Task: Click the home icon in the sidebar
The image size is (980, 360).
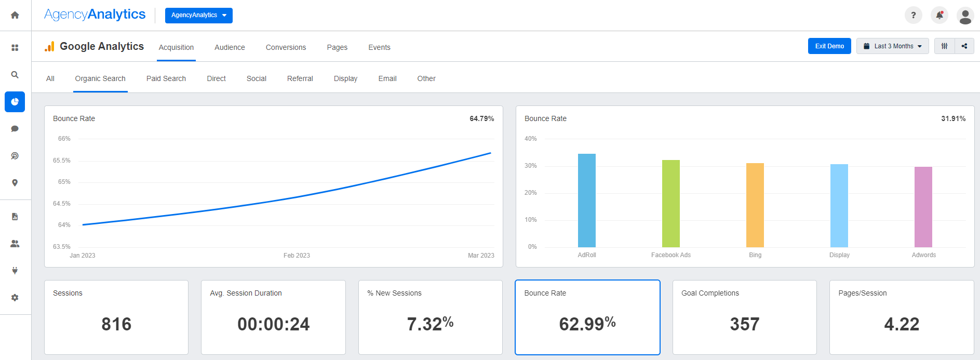Action: coord(15,15)
